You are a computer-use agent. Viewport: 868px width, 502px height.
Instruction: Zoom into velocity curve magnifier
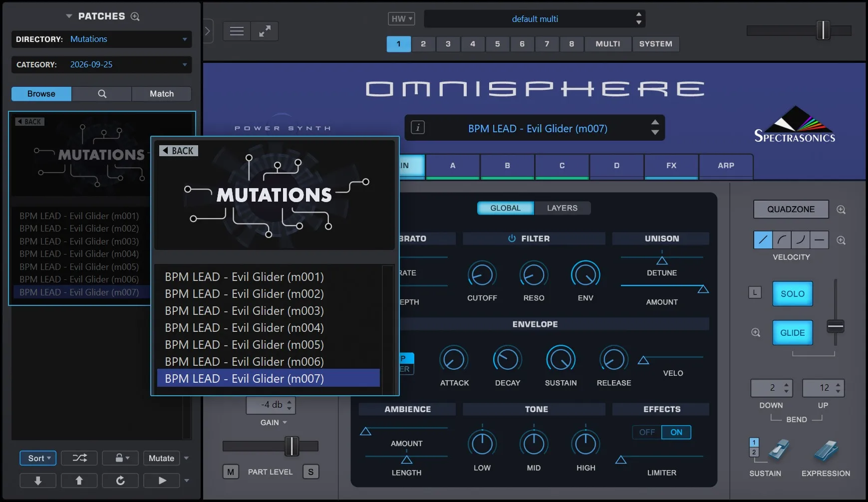pos(841,241)
